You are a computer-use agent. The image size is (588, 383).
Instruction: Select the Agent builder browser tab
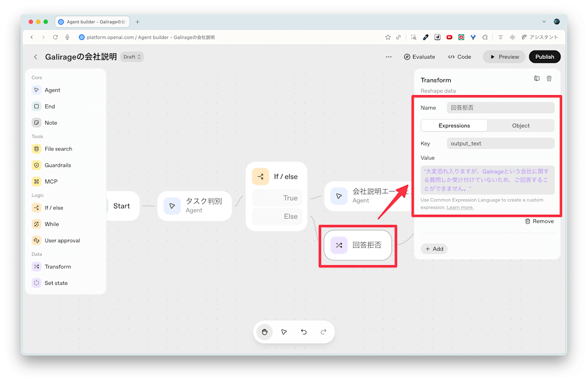tap(93, 22)
